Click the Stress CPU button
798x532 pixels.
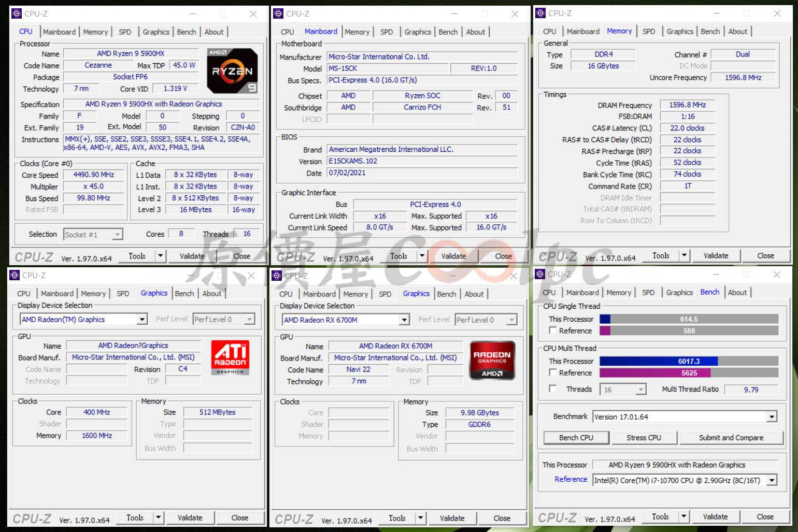(644, 438)
